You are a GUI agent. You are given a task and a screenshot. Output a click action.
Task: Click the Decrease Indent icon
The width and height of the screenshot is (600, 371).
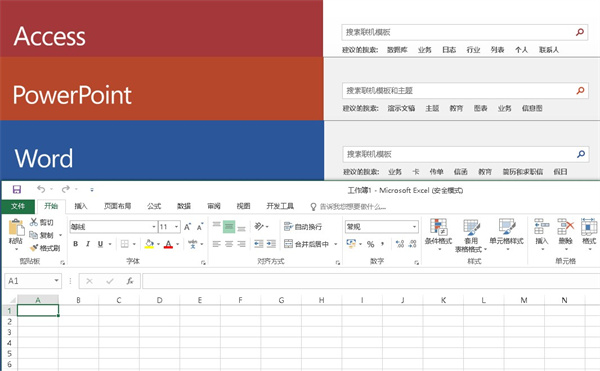259,244
